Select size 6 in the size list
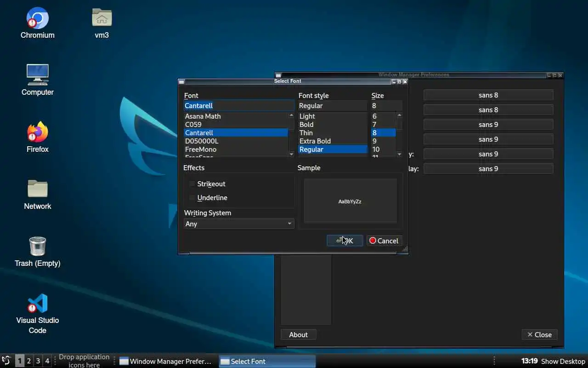Screen dimensions: 588x368 click(384, 116)
